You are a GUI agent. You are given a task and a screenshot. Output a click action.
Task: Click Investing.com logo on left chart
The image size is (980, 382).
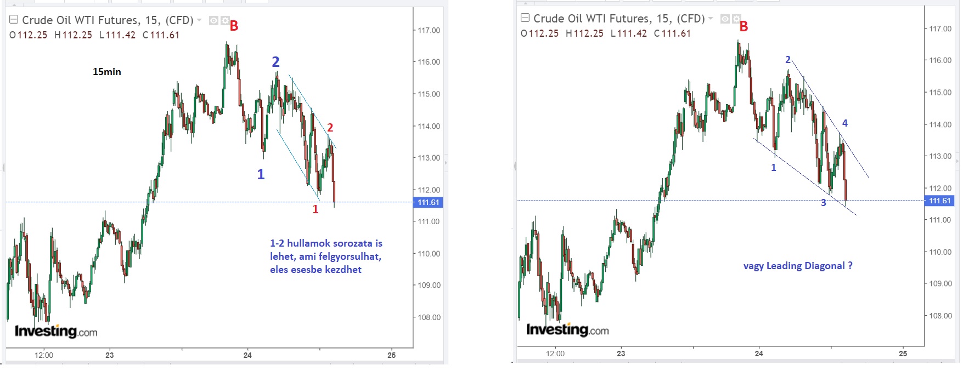[x=56, y=331]
